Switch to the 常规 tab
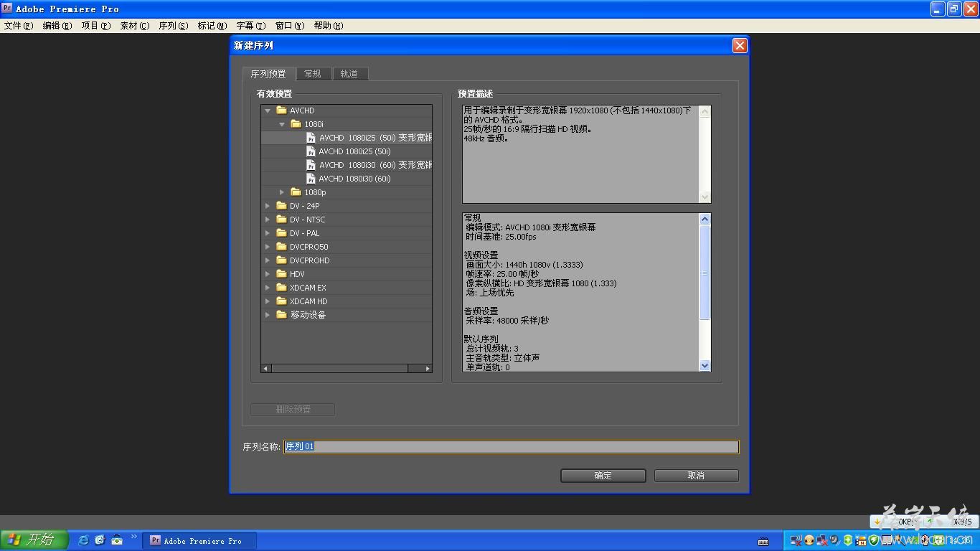980x551 pixels. (313, 74)
